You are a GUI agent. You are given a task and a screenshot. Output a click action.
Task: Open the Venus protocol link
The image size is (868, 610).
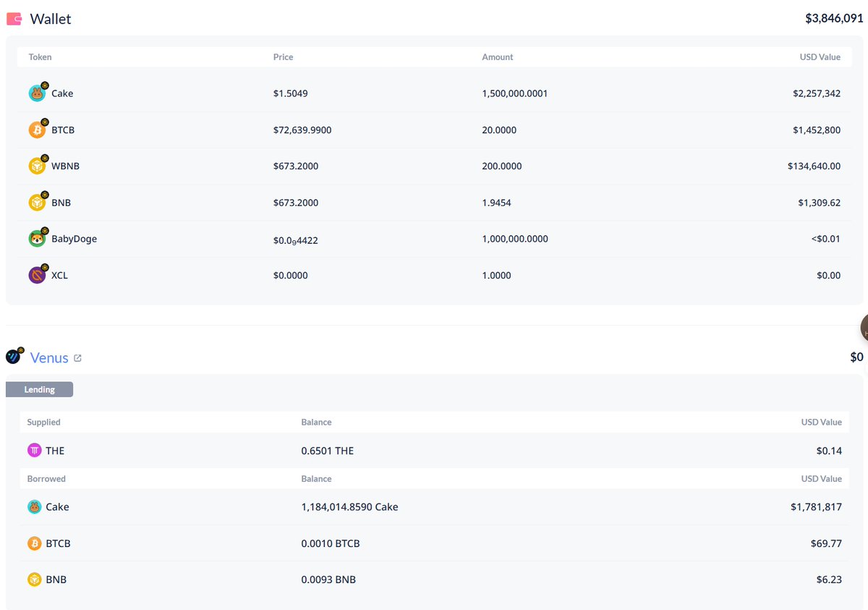[49, 358]
